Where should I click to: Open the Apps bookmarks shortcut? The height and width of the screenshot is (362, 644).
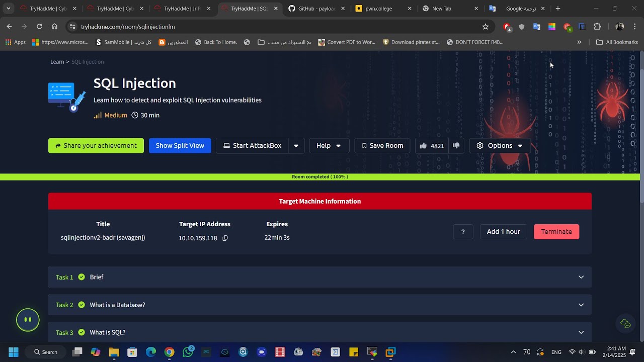click(15, 42)
